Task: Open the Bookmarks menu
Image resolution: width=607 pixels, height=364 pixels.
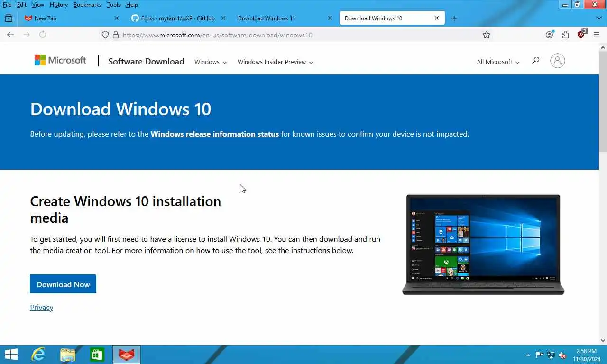Action: click(x=87, y=5)
